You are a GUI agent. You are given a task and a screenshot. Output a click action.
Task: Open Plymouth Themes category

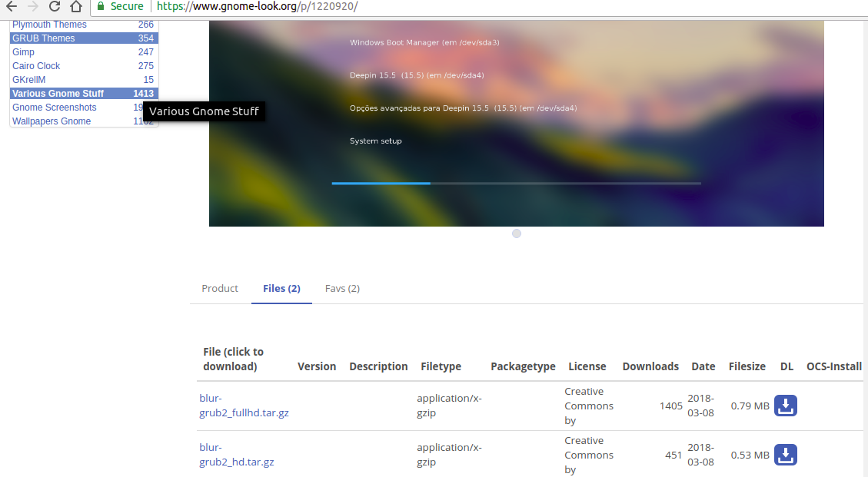click(x=49, y=25)
